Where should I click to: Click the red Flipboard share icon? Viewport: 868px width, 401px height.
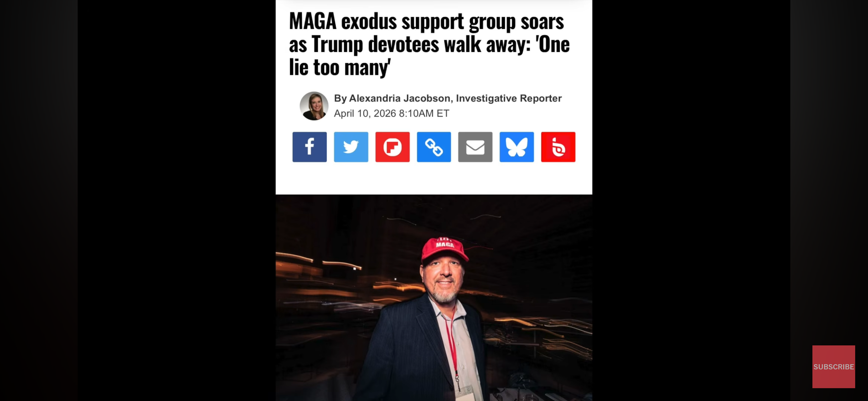point(392,147)
